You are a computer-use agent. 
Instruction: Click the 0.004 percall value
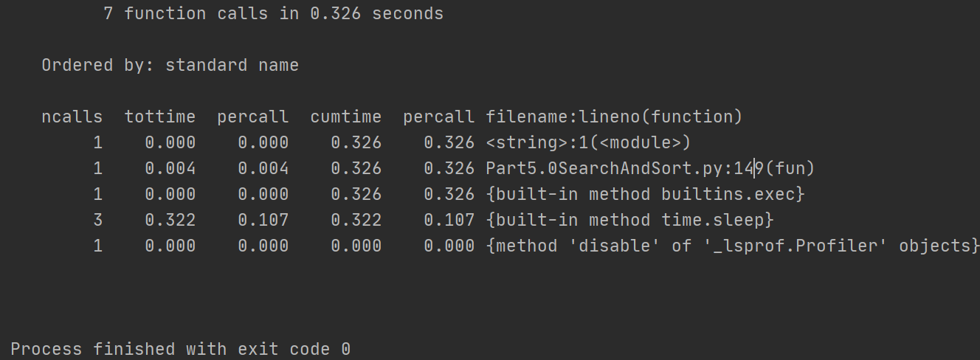(263, 168)
